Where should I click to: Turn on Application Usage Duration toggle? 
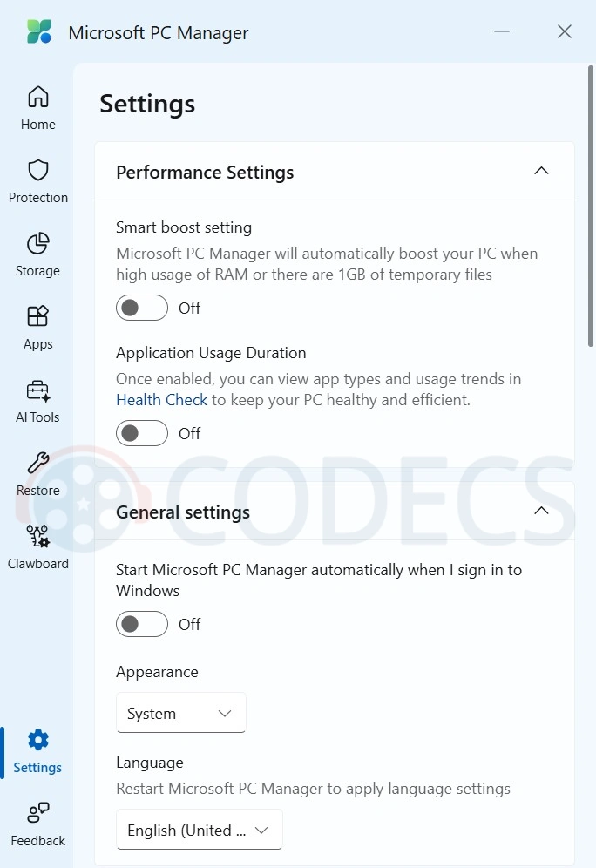[x=142, y=433]
